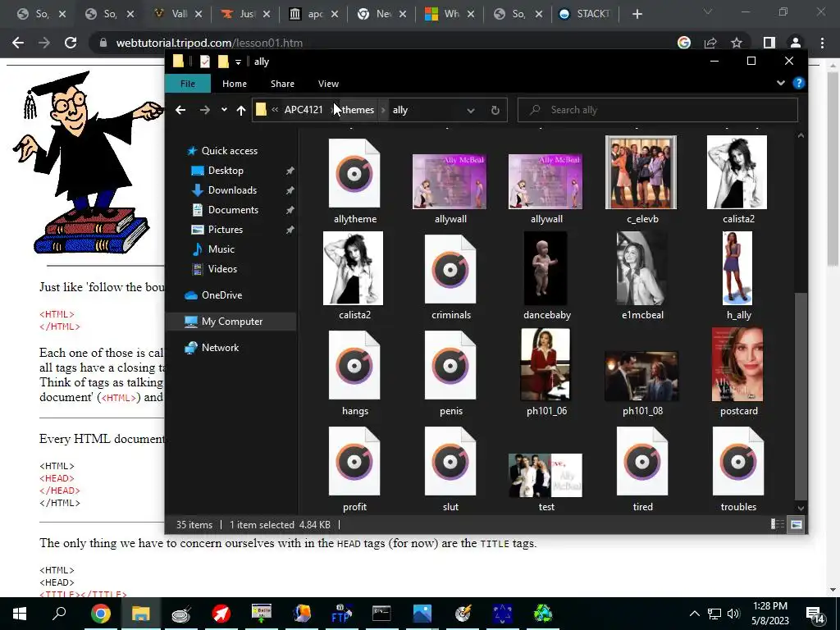Image resolution: width=840 pixels, height=630 pixels.
Task: Open the Share ribbon tab
Action: pyautogui.click(x=282, y=84)
